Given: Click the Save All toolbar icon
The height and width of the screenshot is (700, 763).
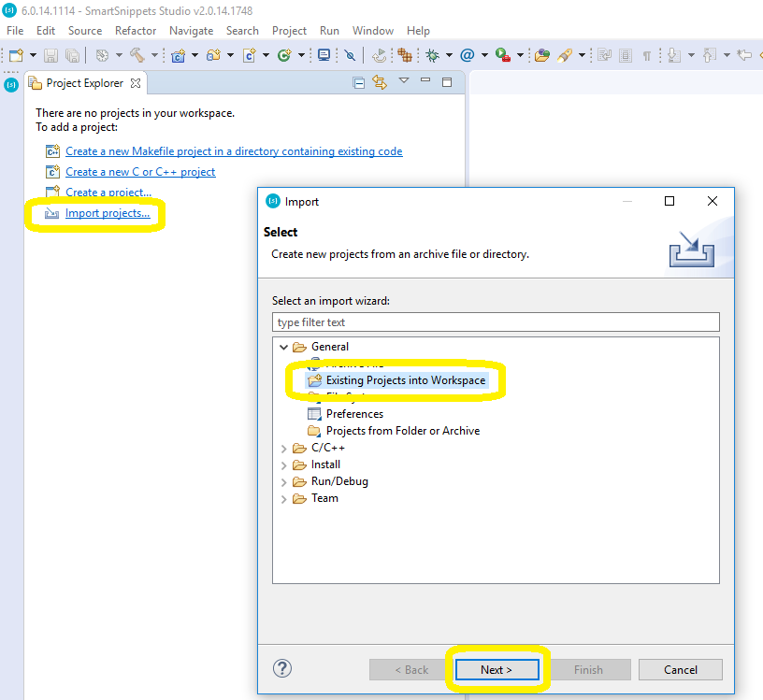Looking at the screenshot, I should [73, 55].
